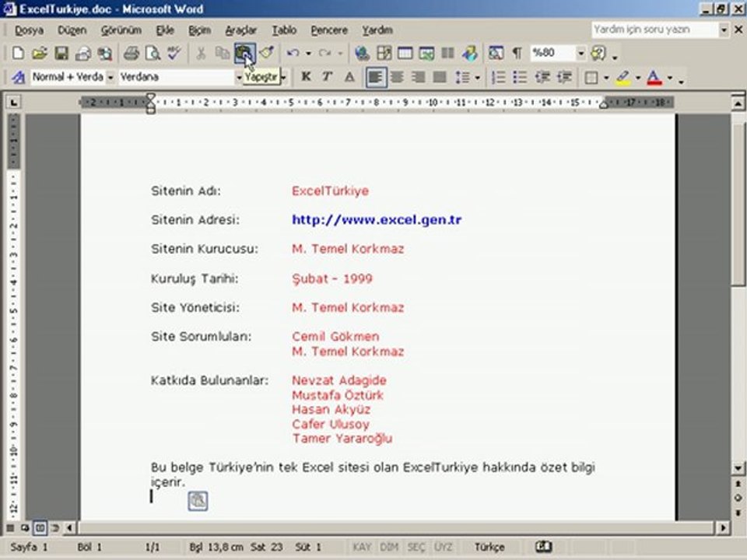Center the paragraph text
The image size is (747, 560).
coord(398,77)
